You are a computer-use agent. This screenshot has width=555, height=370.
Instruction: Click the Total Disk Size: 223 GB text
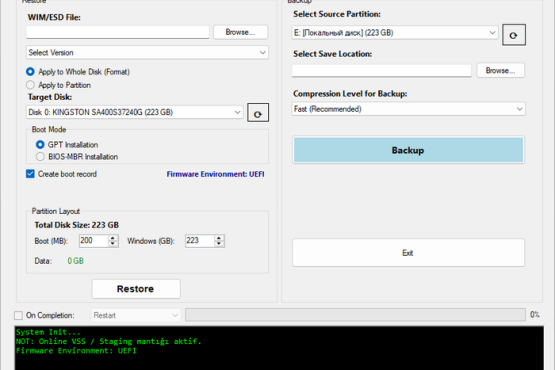pos(76,225)
